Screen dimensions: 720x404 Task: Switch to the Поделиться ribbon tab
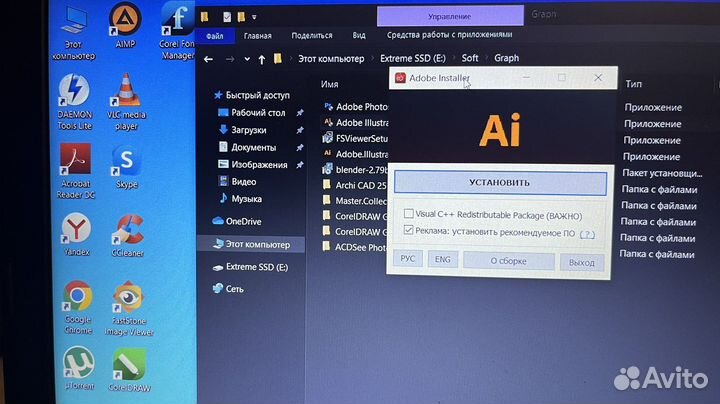coord(312,35)
